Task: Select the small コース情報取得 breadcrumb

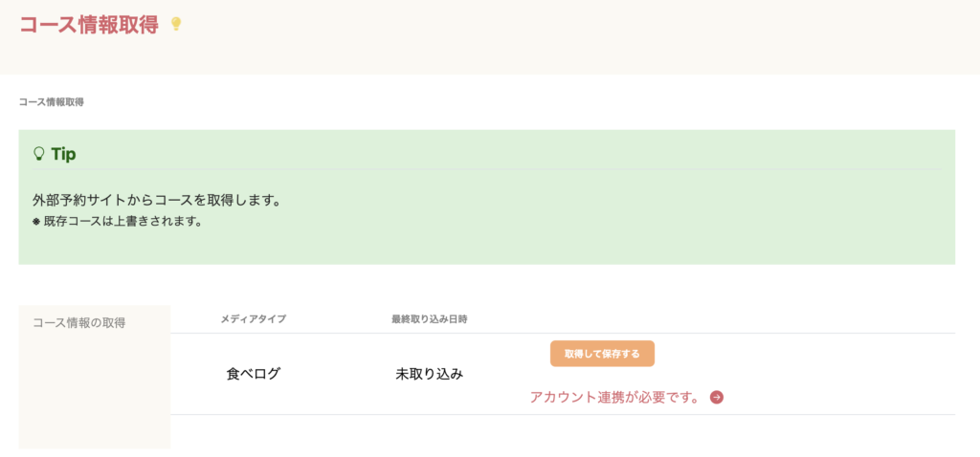Action: (51, 101)
